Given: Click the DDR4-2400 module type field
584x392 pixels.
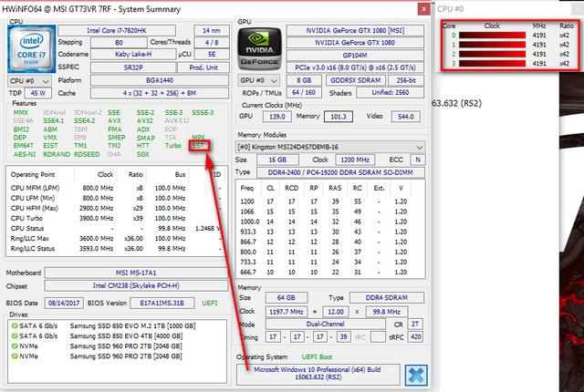Looking at the screenshot, I should pyautogui.click(x=340, y=172).
